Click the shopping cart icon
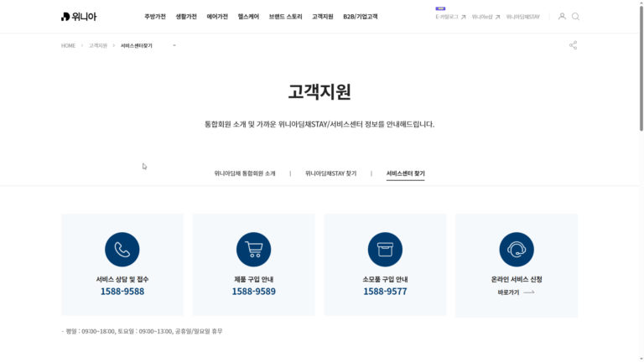 point(253,250)
